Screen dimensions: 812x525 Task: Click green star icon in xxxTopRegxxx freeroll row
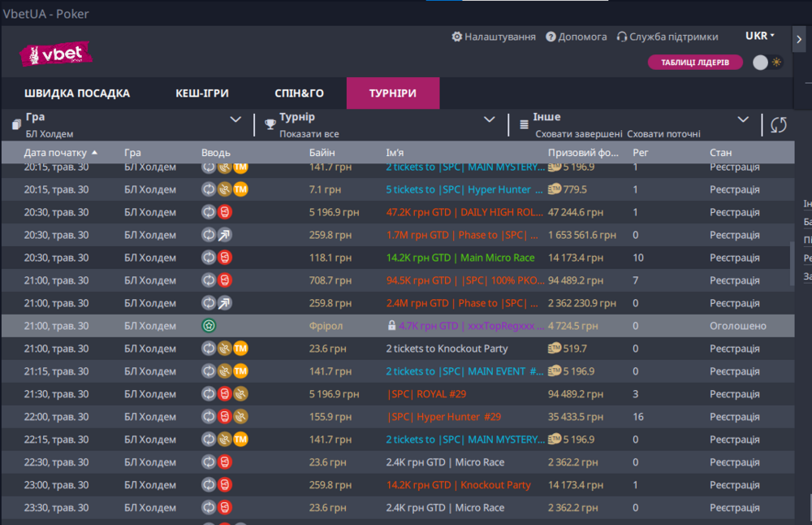click(209, 326)
